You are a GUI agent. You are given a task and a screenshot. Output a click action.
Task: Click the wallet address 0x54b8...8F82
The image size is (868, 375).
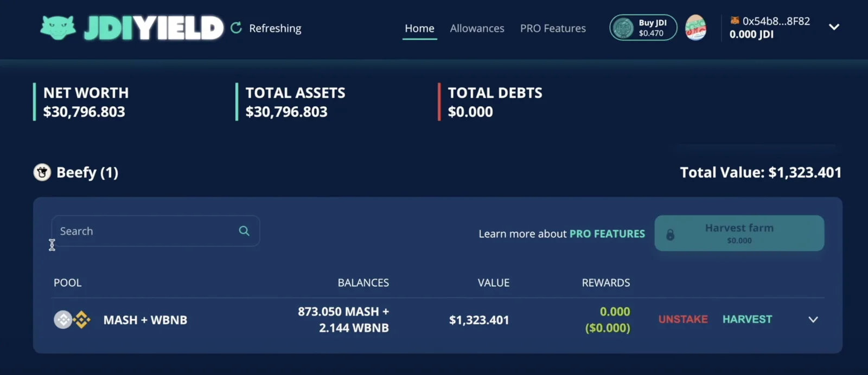pyautogui.click(x=776, y=21)
